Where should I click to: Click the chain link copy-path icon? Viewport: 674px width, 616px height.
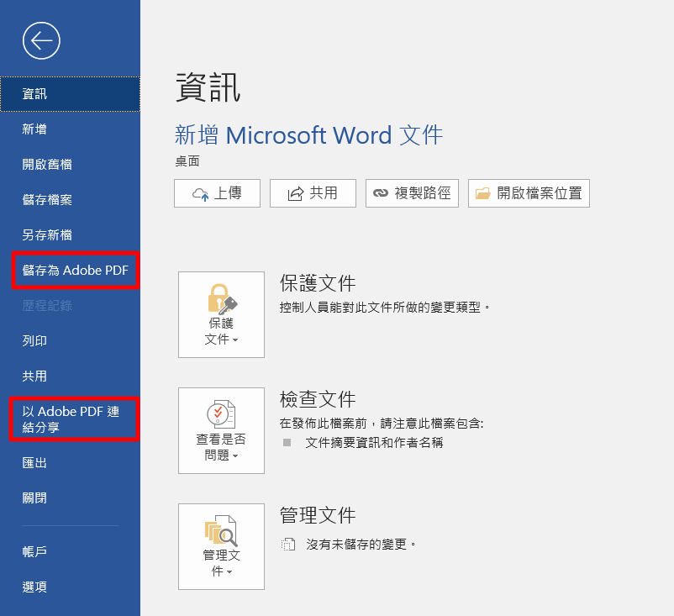381,193
